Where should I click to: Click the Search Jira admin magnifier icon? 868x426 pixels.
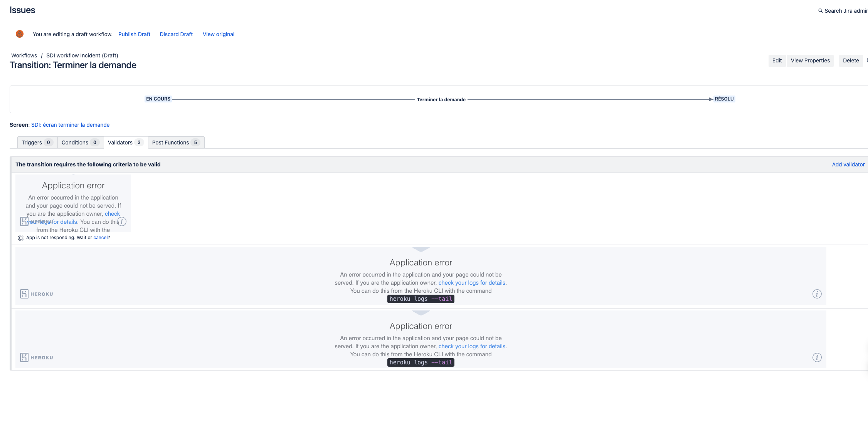click(x=821, y=11)
